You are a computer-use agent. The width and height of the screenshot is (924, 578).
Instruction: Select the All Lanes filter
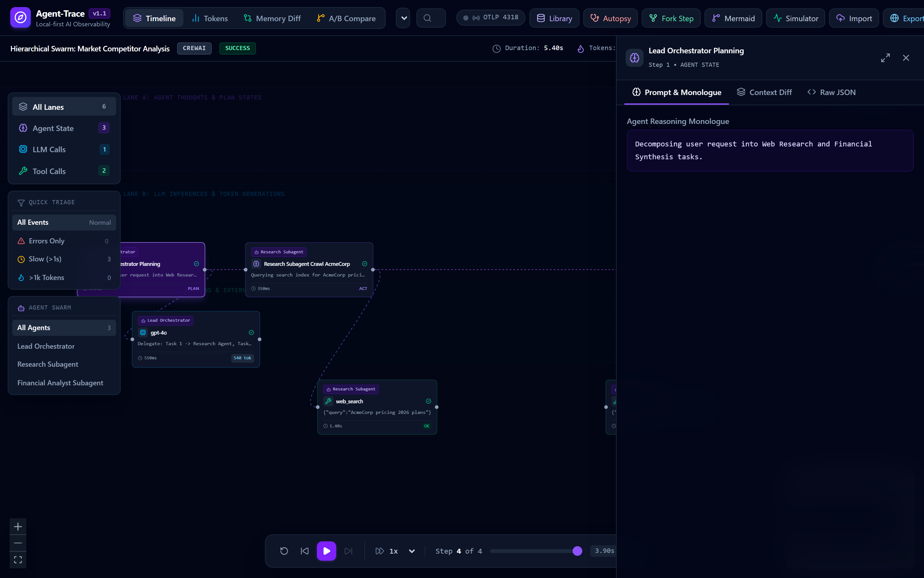[x=64, y=107]
